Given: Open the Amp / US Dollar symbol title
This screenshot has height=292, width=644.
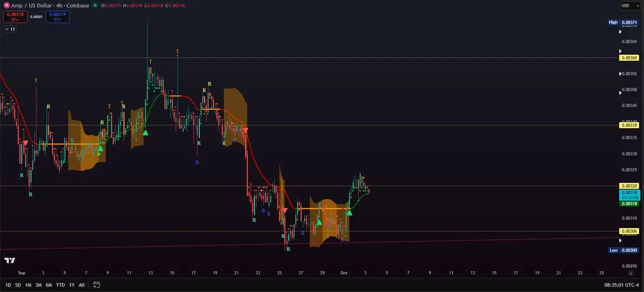Looking at the screenshot, I should point(49,5).
